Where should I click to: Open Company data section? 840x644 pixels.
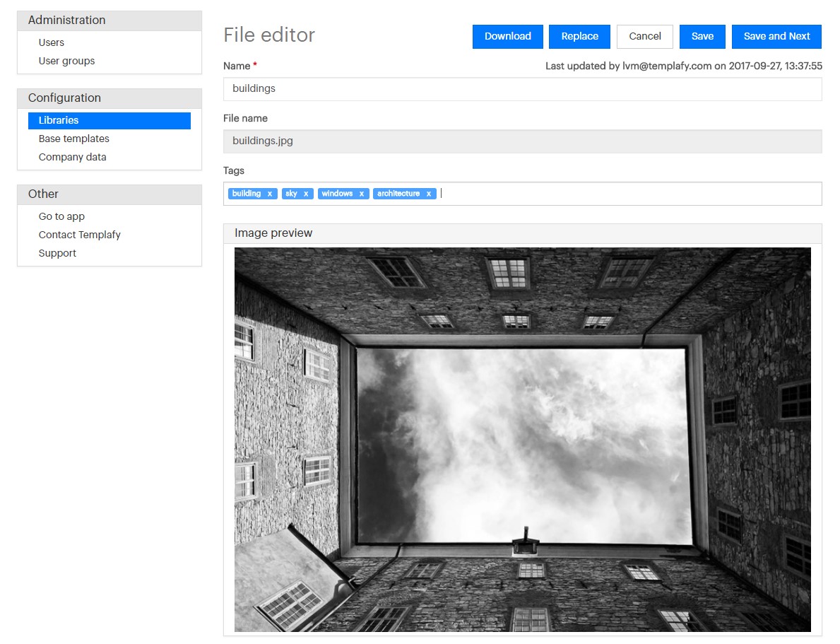(72, 156)
